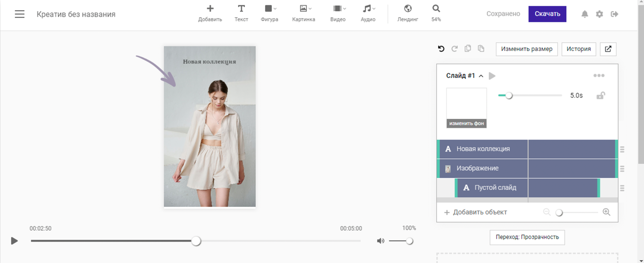Open notifications bell icon

click(585, 14)
